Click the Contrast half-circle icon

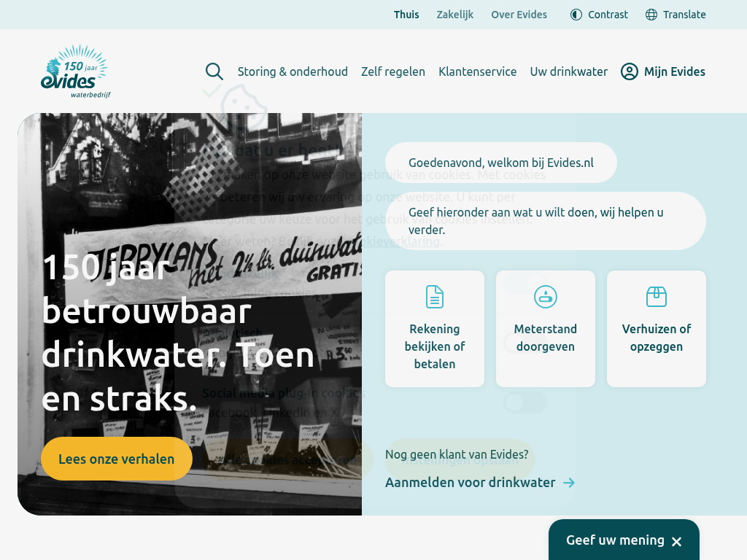[576, 15]
